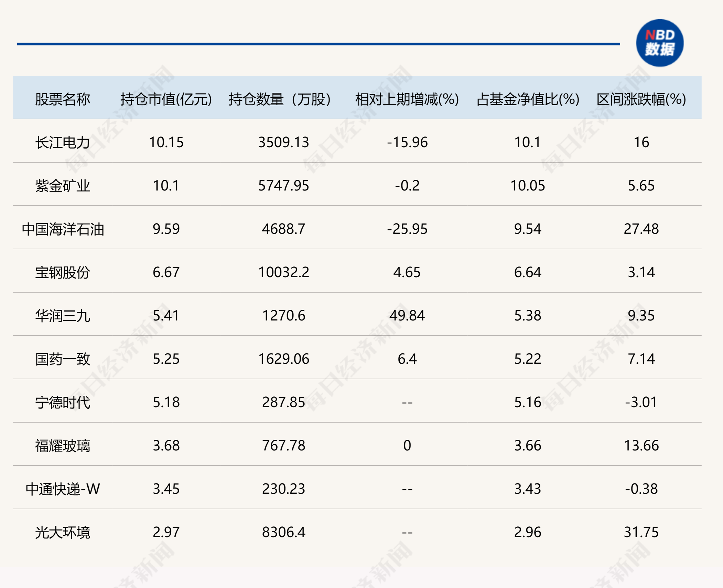Select 中通快递-W share count 230.23

click(x=283, y=489)
